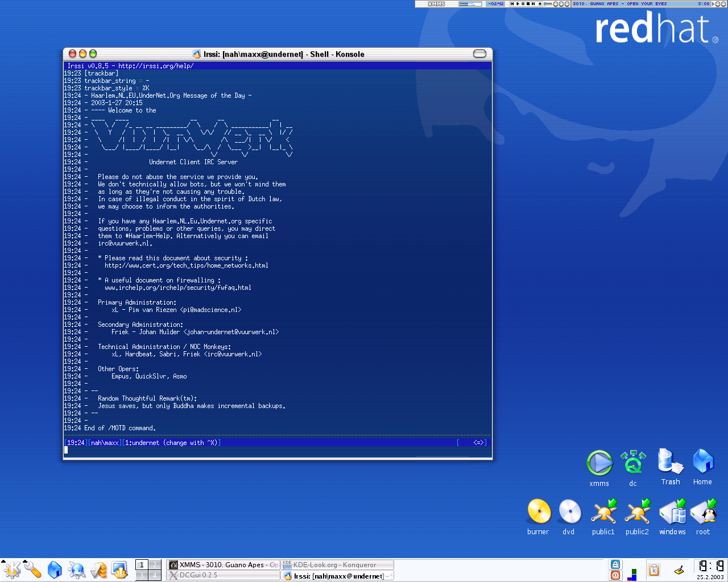Click the irssi command input line
The height and width of the screenshot is (582, 728).
278,450
